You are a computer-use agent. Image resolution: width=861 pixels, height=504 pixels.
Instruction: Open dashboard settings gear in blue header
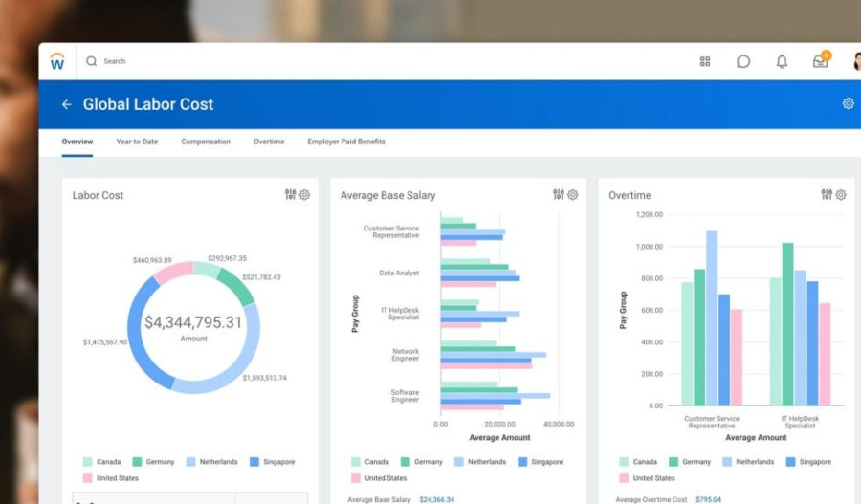848,103
